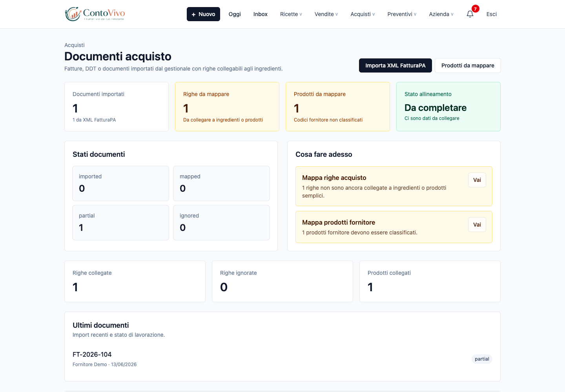The height and width of the screenshot is (392, 565).
Task: Click Vai for Mappa righe acquisto
Action: (x=477, y=180)
